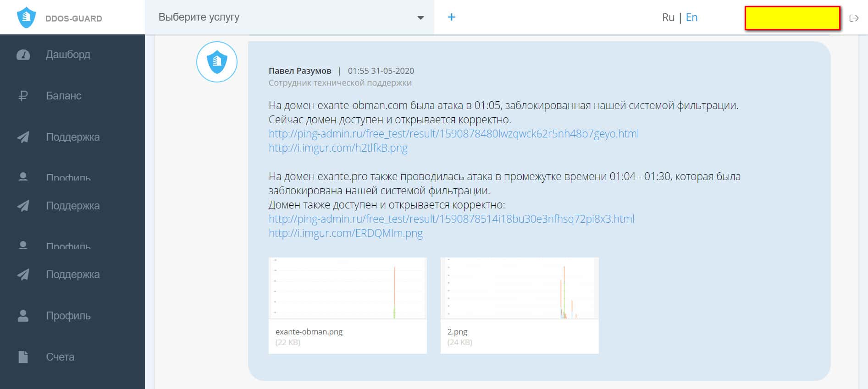Open the Поддержка item just below Баланс
Viewport: 868px width, 389px height.
pyautogui.click(x=72, y=137)
